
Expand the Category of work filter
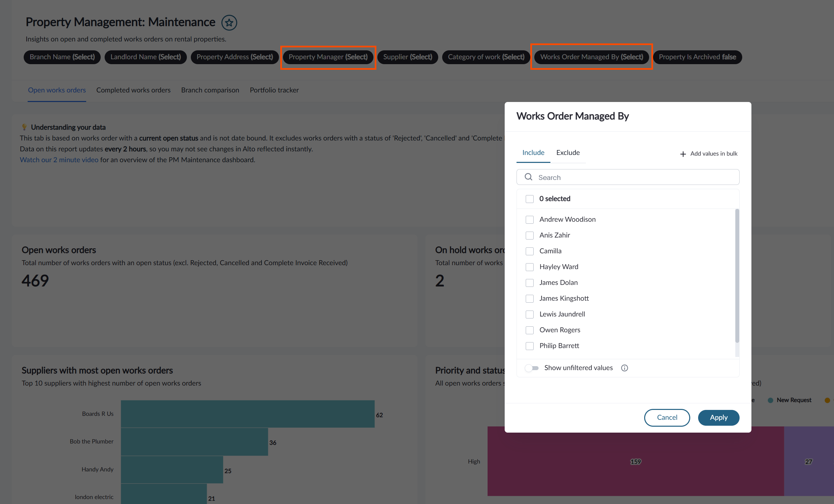point(486,57)
